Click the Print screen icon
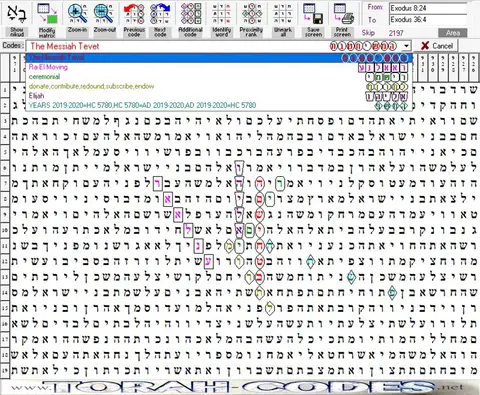Screen dimensions: 480x395 click(343, 19)
